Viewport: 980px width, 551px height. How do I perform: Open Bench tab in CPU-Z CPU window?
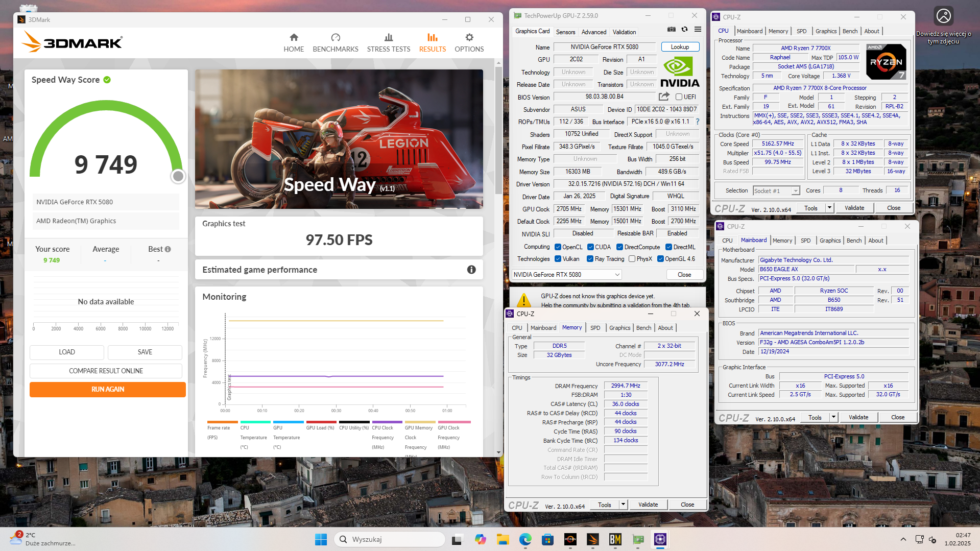pos(850,31)
